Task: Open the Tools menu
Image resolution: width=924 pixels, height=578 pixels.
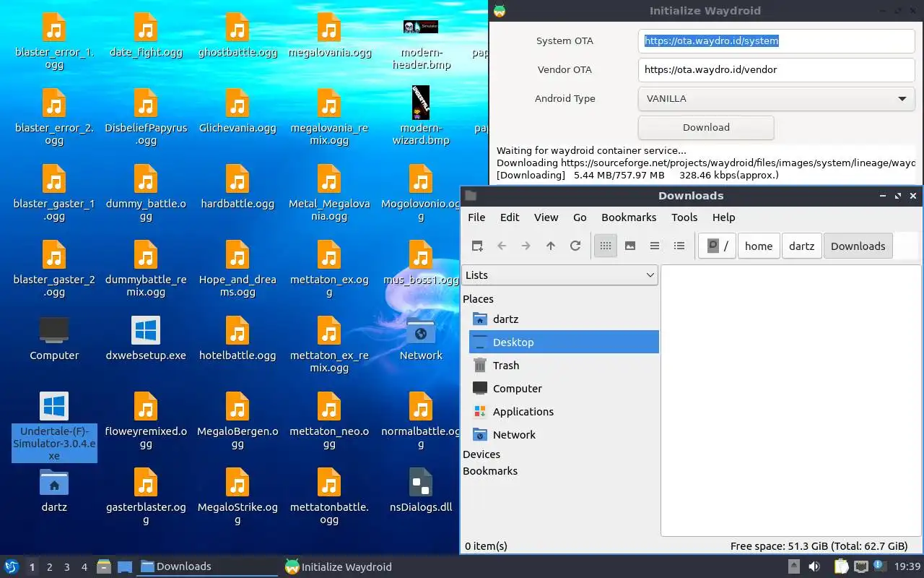Action: coord(684,217)
